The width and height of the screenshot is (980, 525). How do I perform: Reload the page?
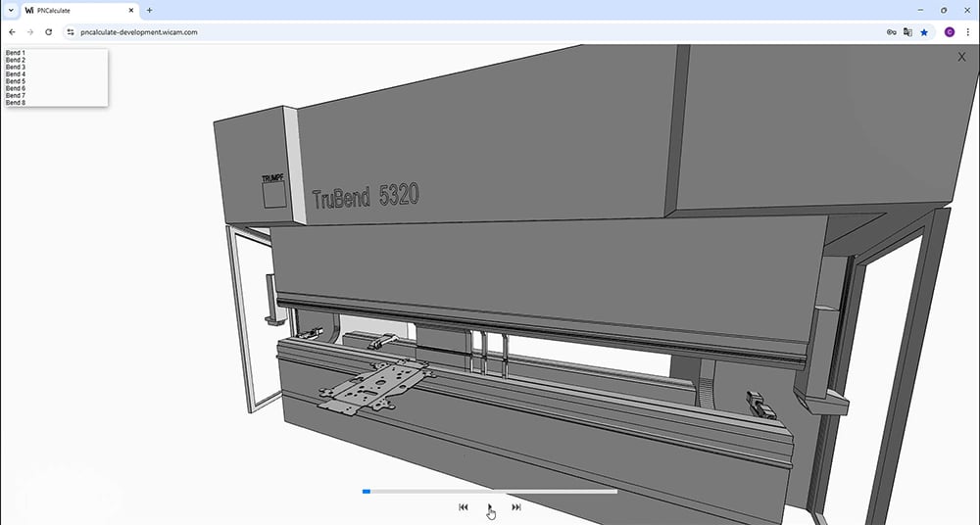tap(49, 32)
